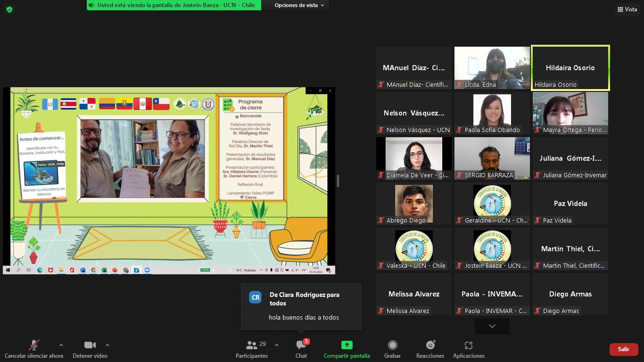Click the divider handle beside shared screen
The width and height of the screenshot is (644, 362).
[x=338, y=181]
